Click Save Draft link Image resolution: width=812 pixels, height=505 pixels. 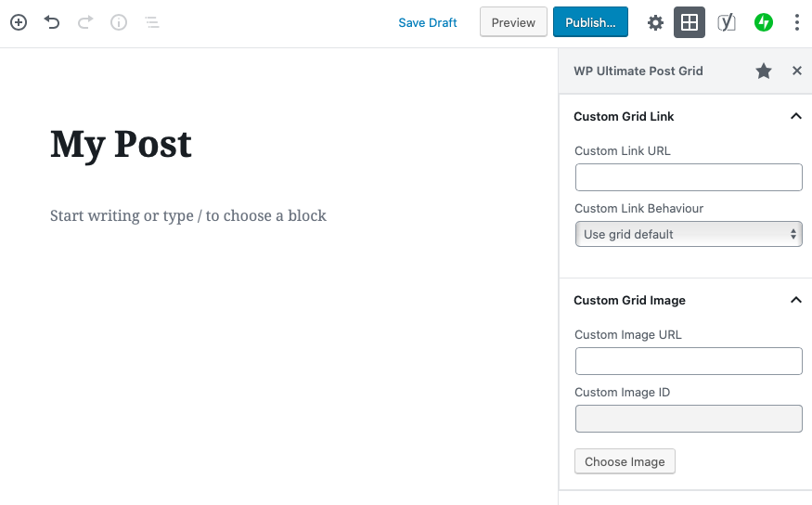click(427, 23)
